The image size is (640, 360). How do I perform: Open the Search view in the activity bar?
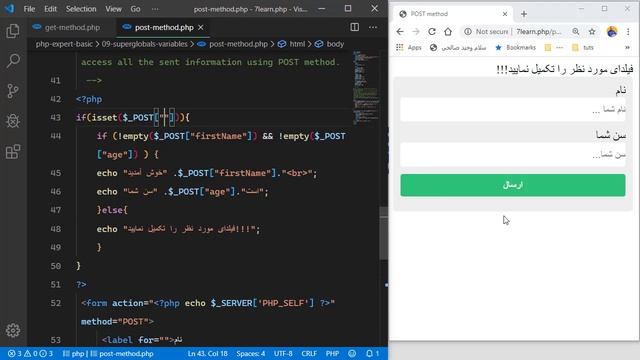pos(13,61)
